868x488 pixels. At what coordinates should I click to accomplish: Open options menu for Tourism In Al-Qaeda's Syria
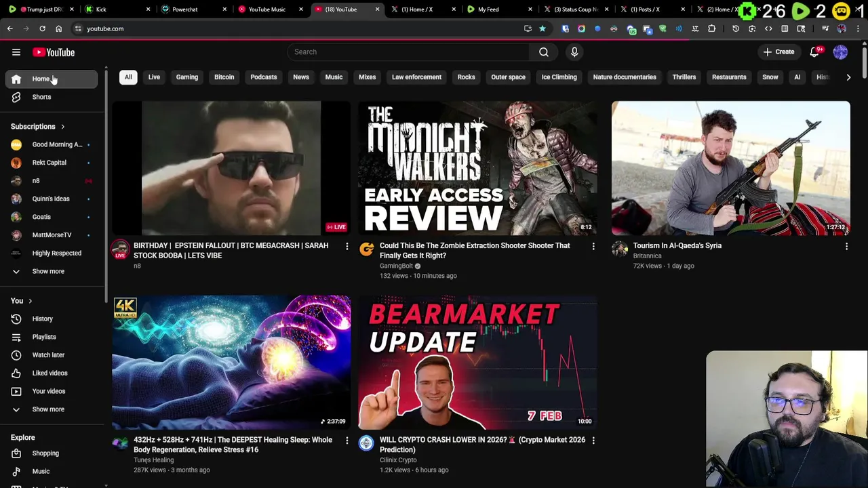click(846, 247)
